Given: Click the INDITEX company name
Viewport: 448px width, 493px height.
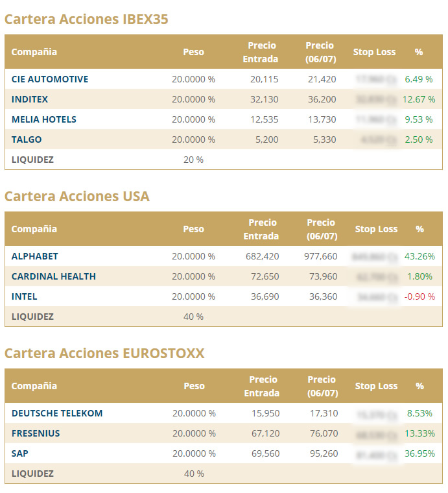Looking at the screenshot, I should pyautogui.click(x=30, y=99).
